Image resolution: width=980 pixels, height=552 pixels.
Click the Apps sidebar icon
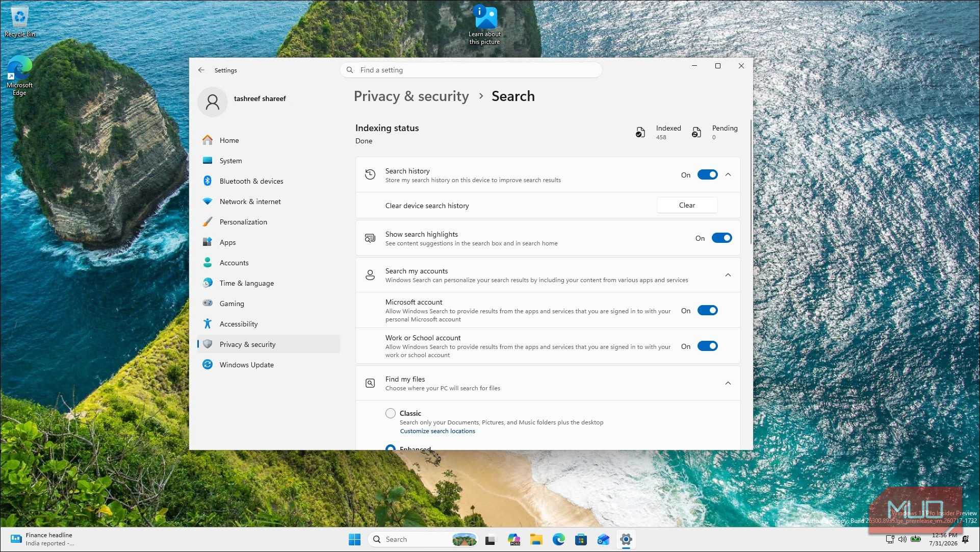[x=208, y=242]
